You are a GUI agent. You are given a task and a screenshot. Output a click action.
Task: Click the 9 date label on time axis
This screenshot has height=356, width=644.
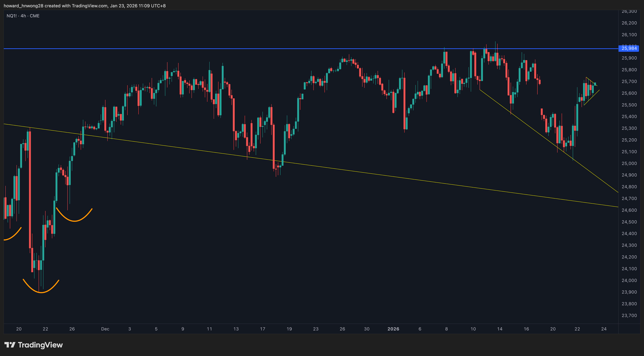(x=183, y=329)
